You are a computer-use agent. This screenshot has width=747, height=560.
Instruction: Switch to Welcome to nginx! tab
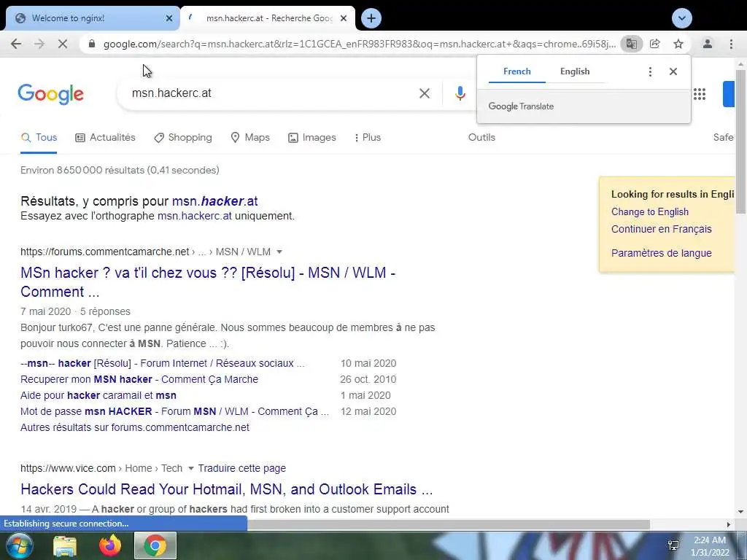(93, 18)
